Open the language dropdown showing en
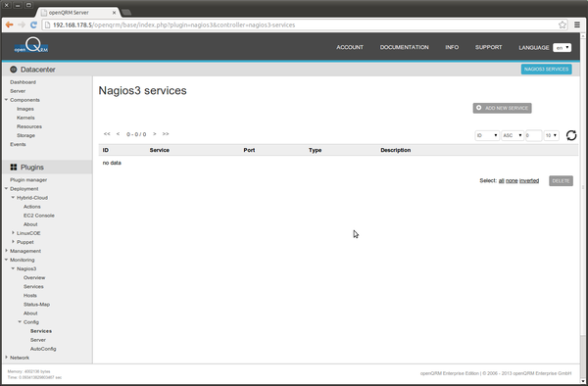The height and width of the screenshot is (386, 588). point(562,48)
